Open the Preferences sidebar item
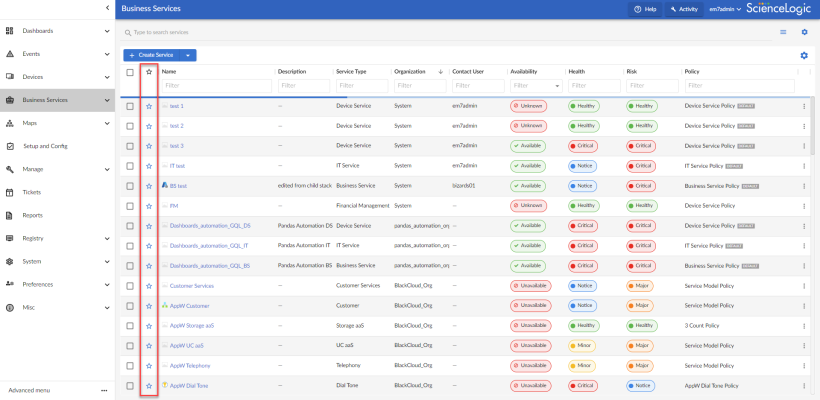This screenshot has width=820, height=400. click(x=58, y=284)
